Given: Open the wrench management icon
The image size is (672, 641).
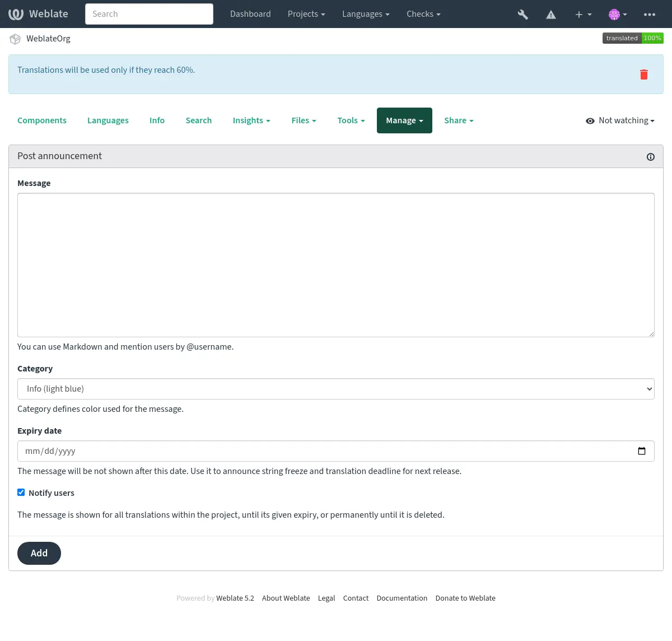Looking at the screenshot, I should coord(523,15).
